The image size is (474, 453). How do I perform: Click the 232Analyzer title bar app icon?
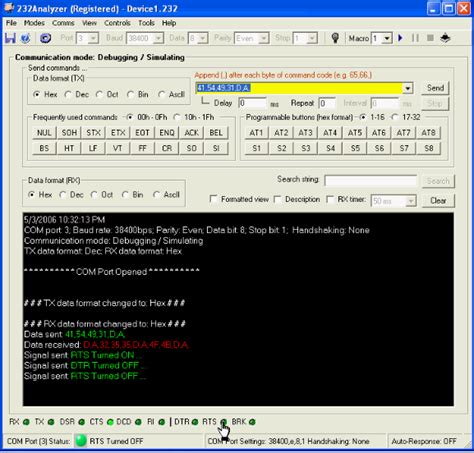[x=9, y=8]
